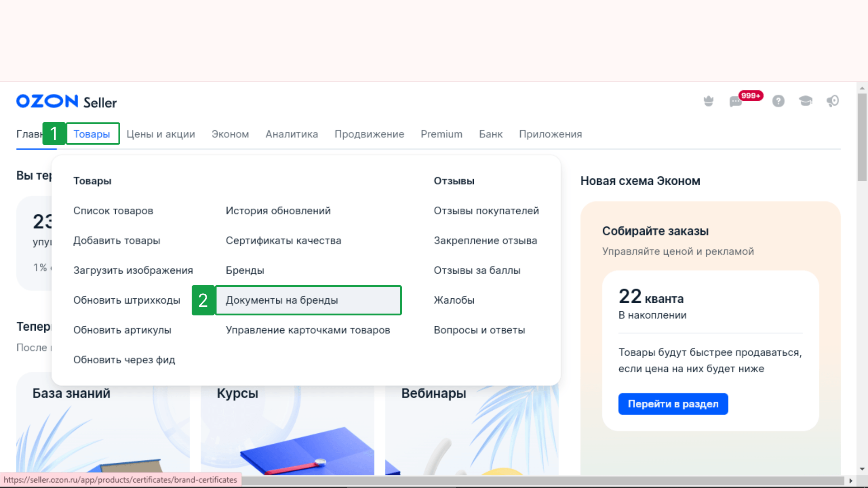Screen dimensions: 868x488
Task: Select Вопросы и ответы menu item
Action: [x=479, y=330]
